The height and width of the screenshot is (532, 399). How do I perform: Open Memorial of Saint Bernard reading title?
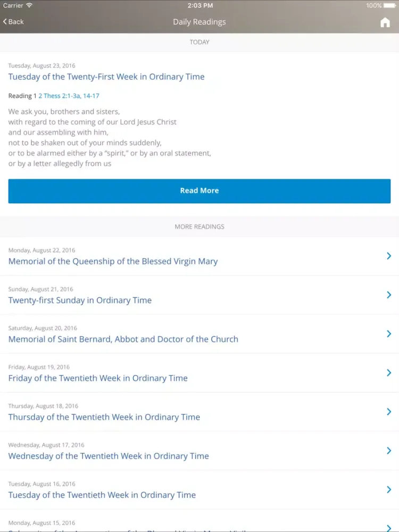123,339
